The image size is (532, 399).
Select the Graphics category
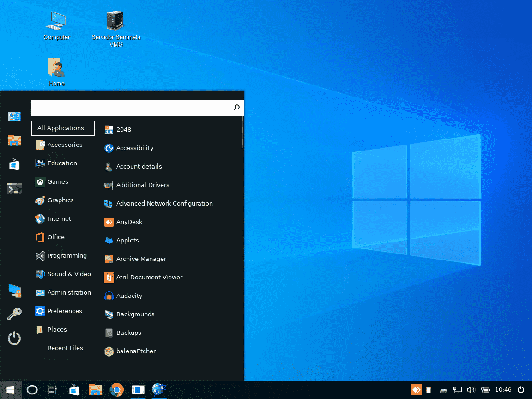coord(60,200)
